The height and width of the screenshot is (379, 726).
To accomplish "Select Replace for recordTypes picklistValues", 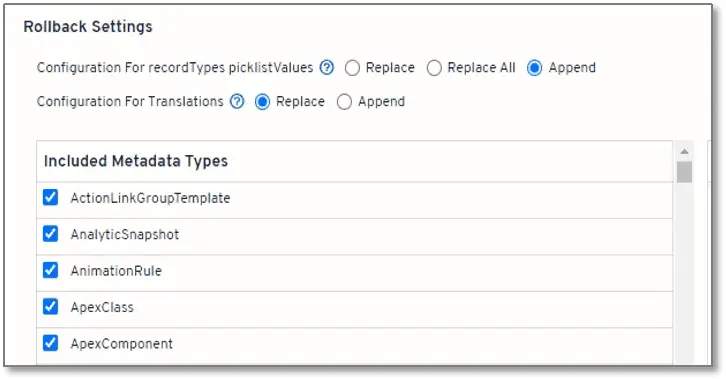I will [352, 68].
